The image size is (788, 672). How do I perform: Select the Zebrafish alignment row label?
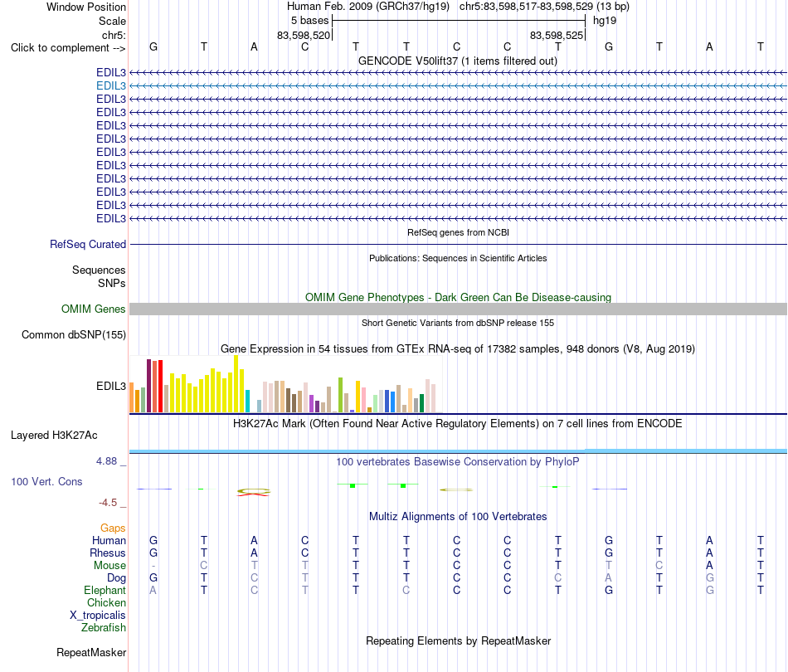pyautogui.click(x=104, y=627)
